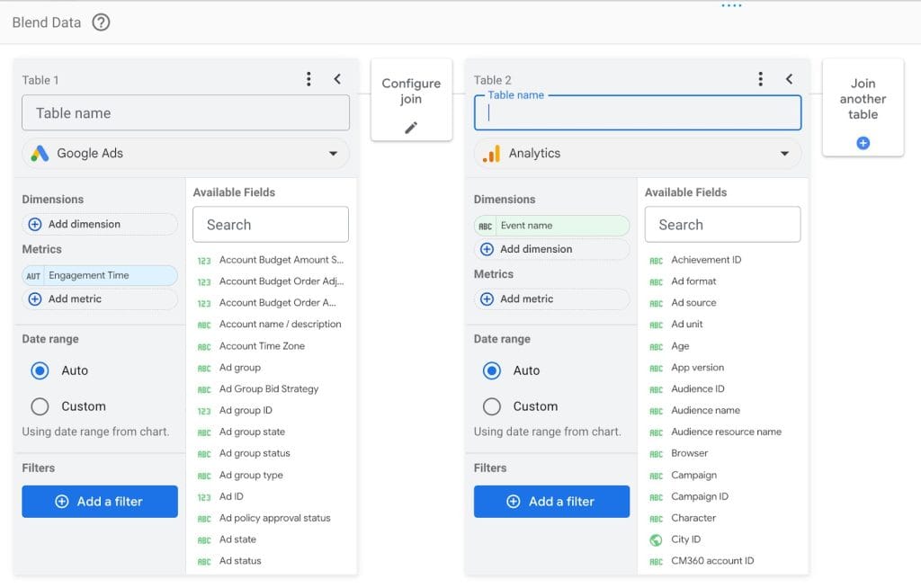Add a metric to Table 1
The image size is (921, 588).
(100, 299)
